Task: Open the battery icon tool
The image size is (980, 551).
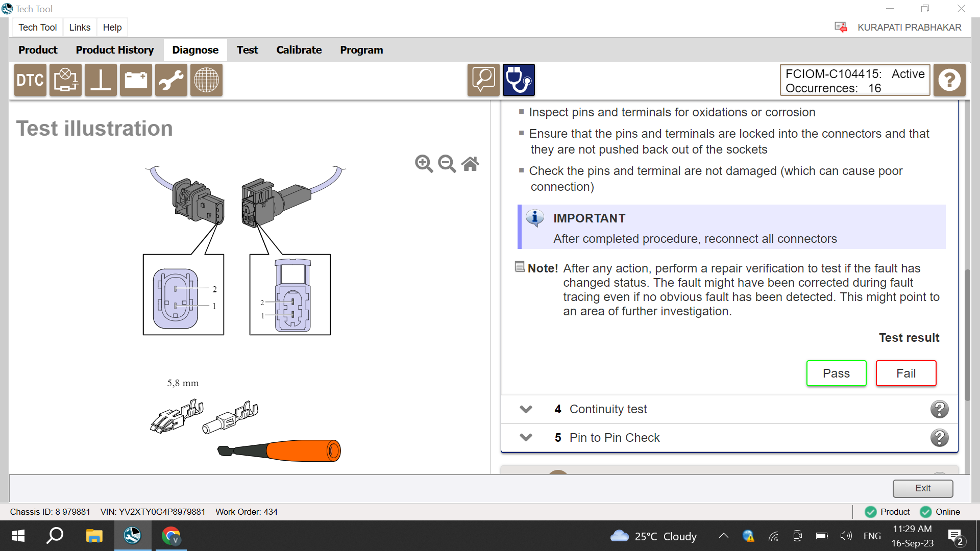Action: (136, 80)
